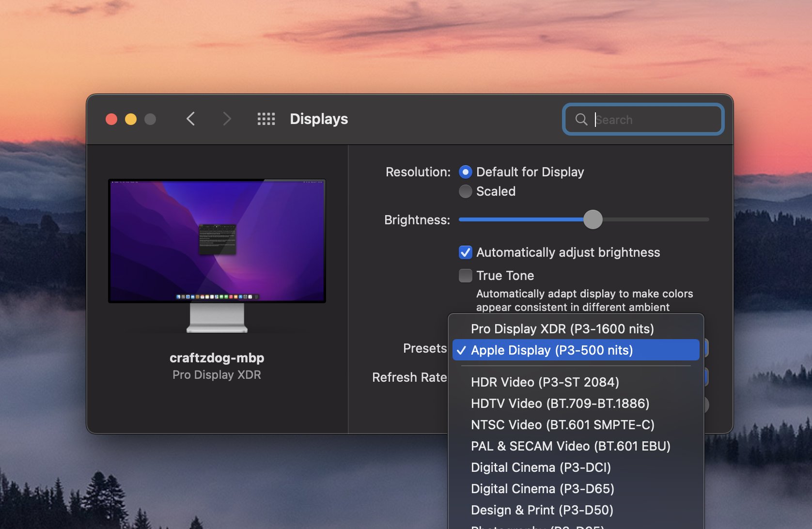This screenshot has width=812, height=529.
Task: Select NTSC Video (BT.601 SMPTE-C) preset
Action: [x=562, y=425]
